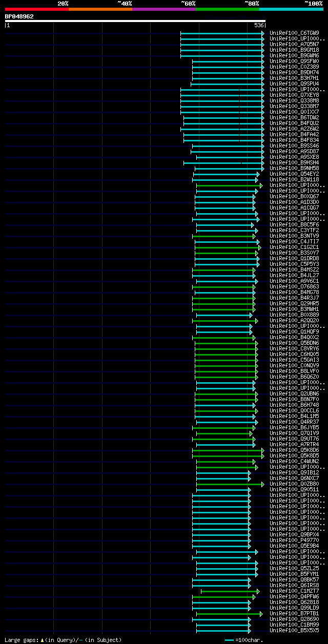Screen dimensions: 328x644
Task: Select hit label UniRef100_Q2UBN6
Action: (x=295, y=394)
